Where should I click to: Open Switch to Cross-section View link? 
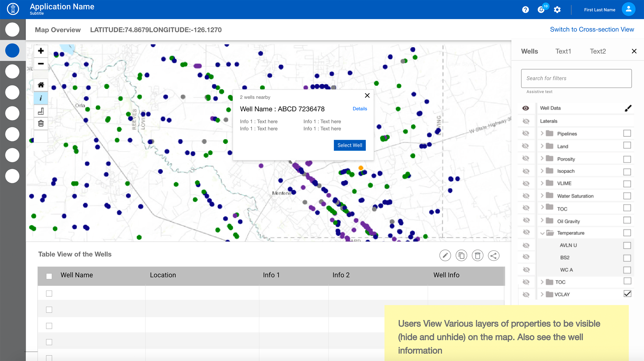(x=592, y=29)
